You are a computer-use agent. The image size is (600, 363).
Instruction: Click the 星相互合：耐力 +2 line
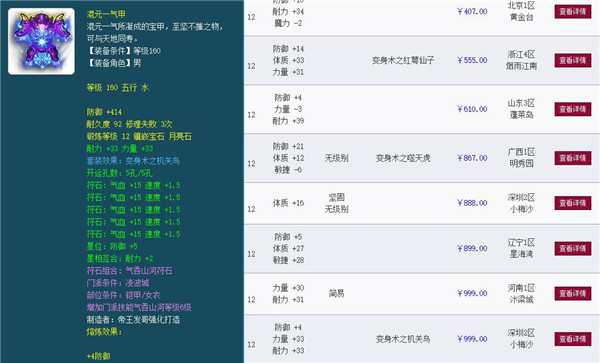[x=120, y=258]
